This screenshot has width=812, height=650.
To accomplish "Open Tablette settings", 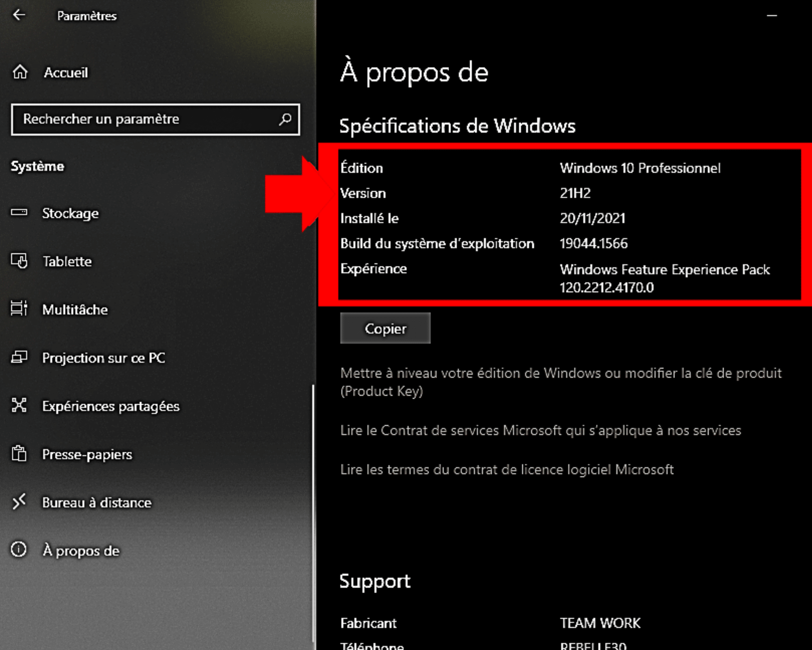I will point(67,261).
